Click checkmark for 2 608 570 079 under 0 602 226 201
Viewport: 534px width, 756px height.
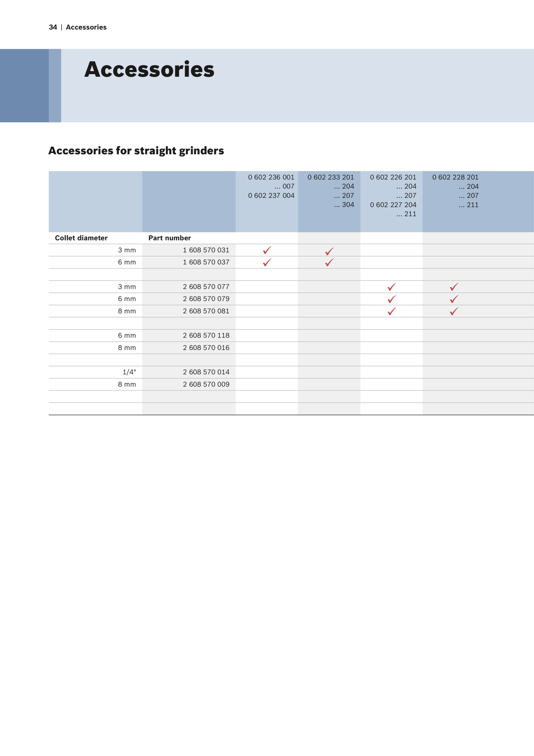(x=391, y=299)
